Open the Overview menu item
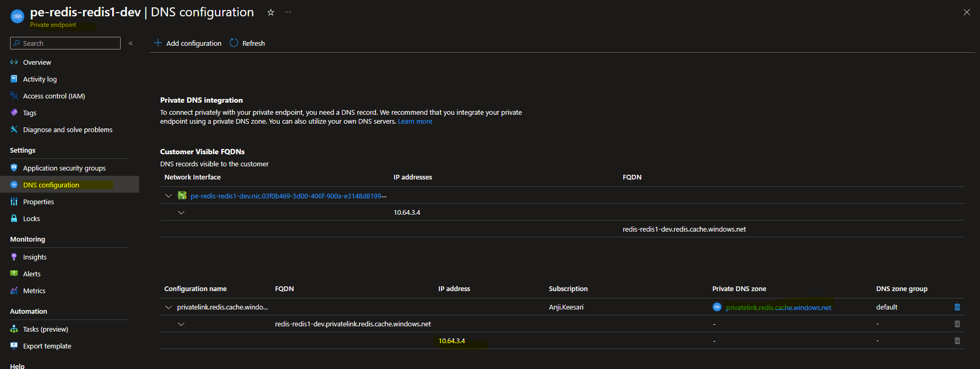Viewport: 980px width, 369px height. pyautogui.click(x=37, y=62)
